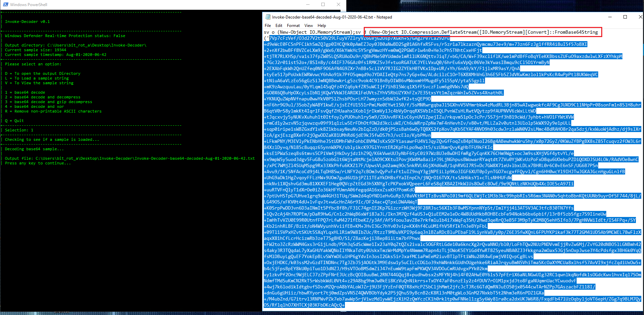The width and height of the screenshot is (644, 315).
Task: Click 'Checking to see if a sample is loaded...' line
Action: (52, 139)
